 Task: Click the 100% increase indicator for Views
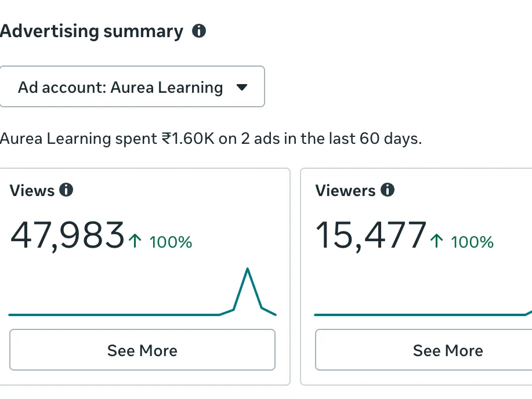(161, 242)
